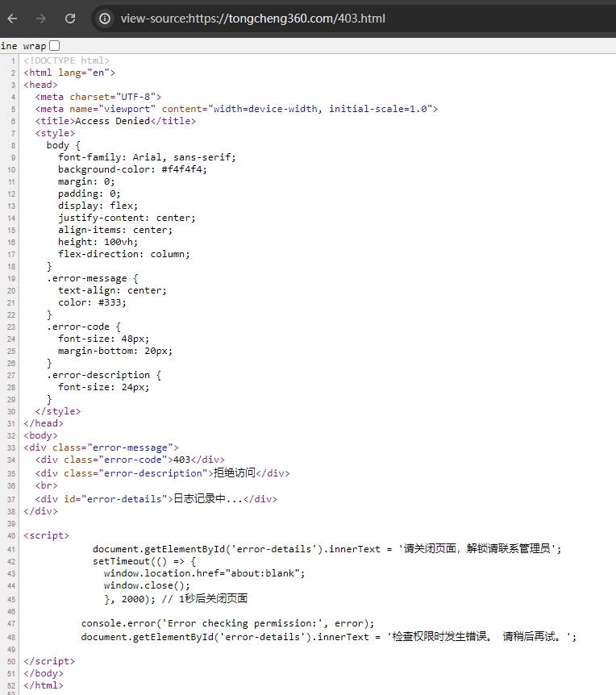616x695 pixels.
Task: Click the closing </html> tag
Action: pyautogui.click(x=44, y=685)
